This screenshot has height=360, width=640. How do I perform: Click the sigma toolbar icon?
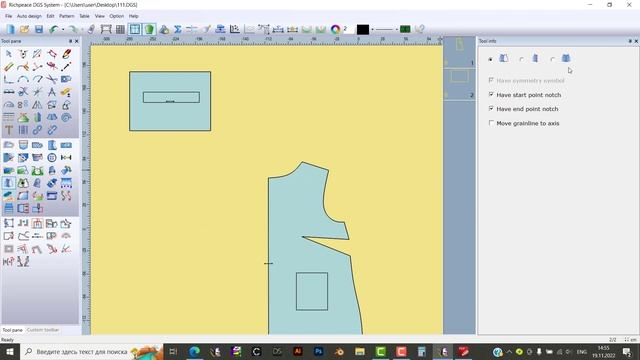(x=178, y=29)
